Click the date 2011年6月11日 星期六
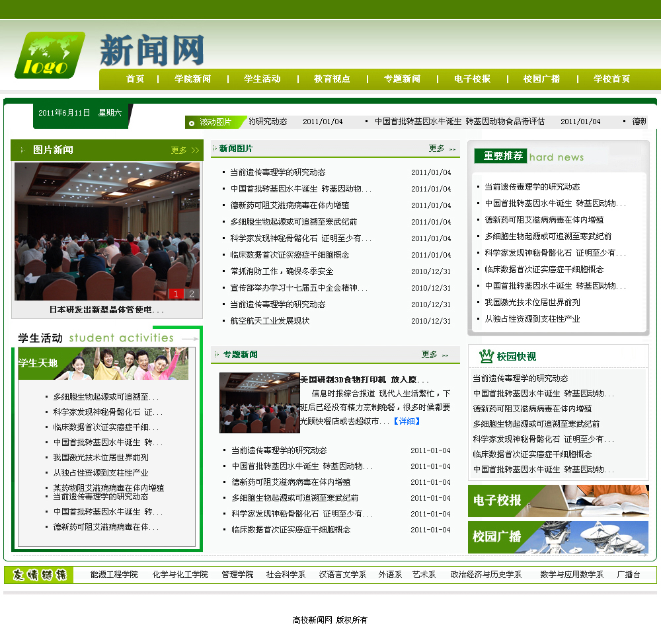 [x=80, y=113]
